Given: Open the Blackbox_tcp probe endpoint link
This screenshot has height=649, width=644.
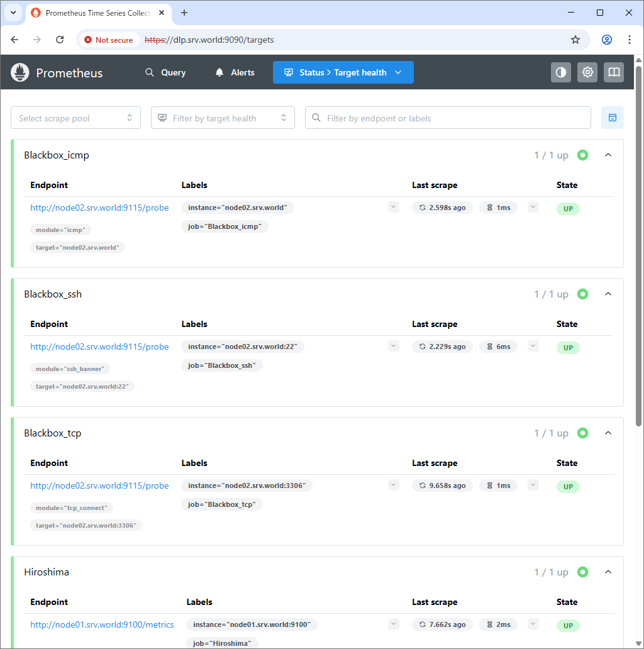Looking at the screenshot, I should 99,486.
